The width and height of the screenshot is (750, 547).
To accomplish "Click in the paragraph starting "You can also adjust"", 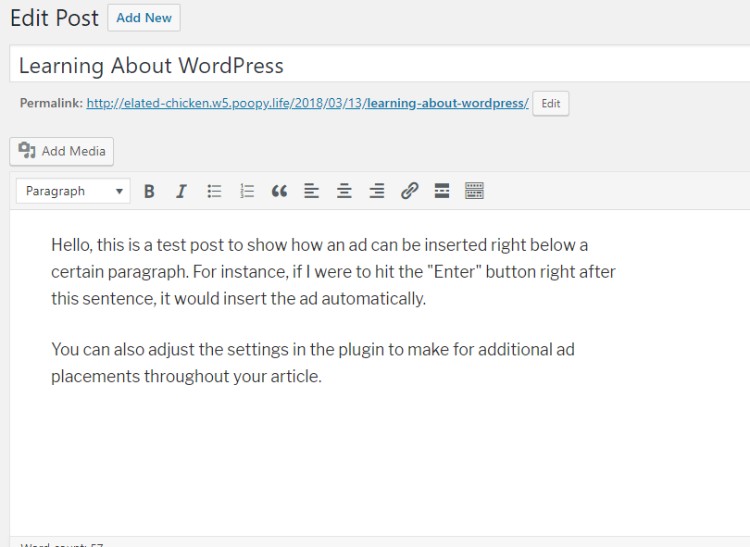I will pos(313,363).
